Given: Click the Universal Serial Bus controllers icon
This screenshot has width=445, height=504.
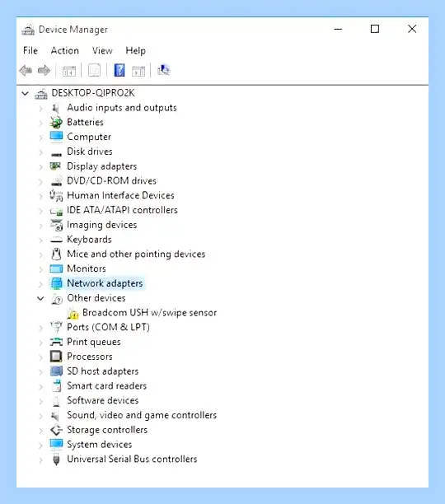Looking at the screenshot, I should 56,460.
